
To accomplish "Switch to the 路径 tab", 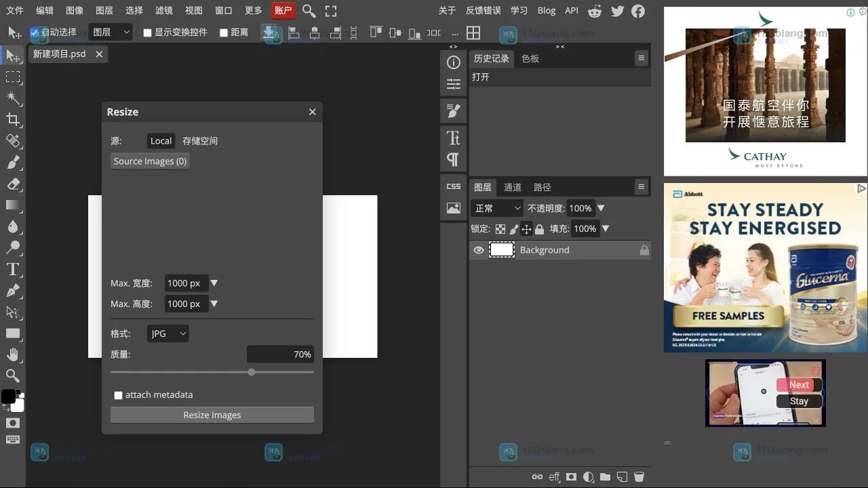I will pyautogui.click(x=542, y=187).
